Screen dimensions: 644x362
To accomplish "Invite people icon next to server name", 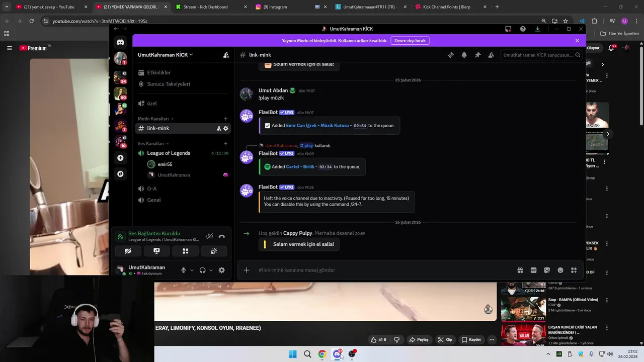I will click(x=226, y=55).
